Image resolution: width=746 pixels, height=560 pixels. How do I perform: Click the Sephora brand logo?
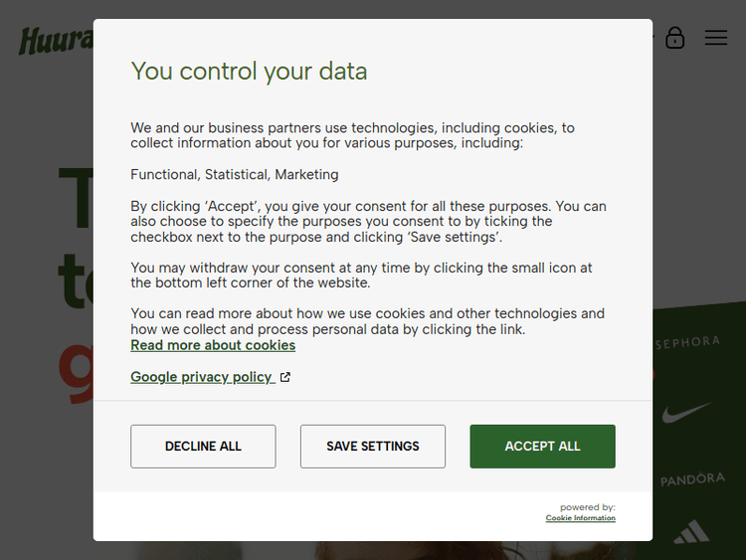(687, 342)
